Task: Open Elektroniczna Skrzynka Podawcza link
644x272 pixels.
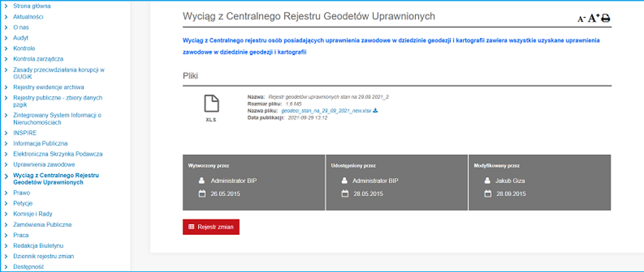Action: click(58, 154)
